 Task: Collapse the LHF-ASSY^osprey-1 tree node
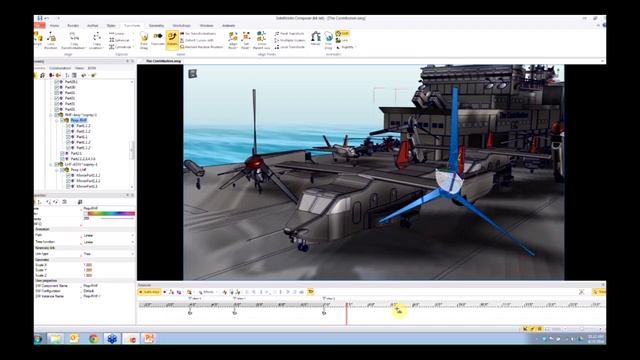51,164
